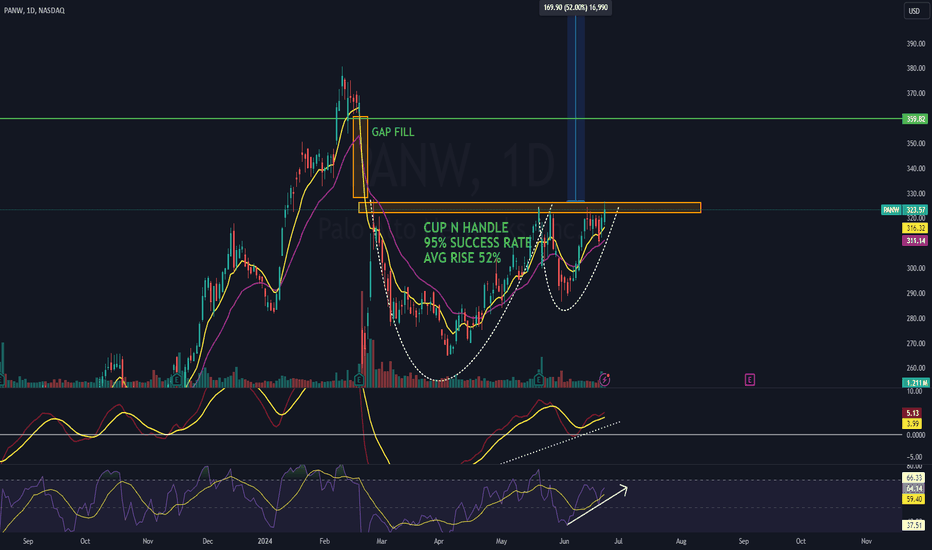
Task: Click the PANW symbol tag on price axis
Action: (891, 210)
